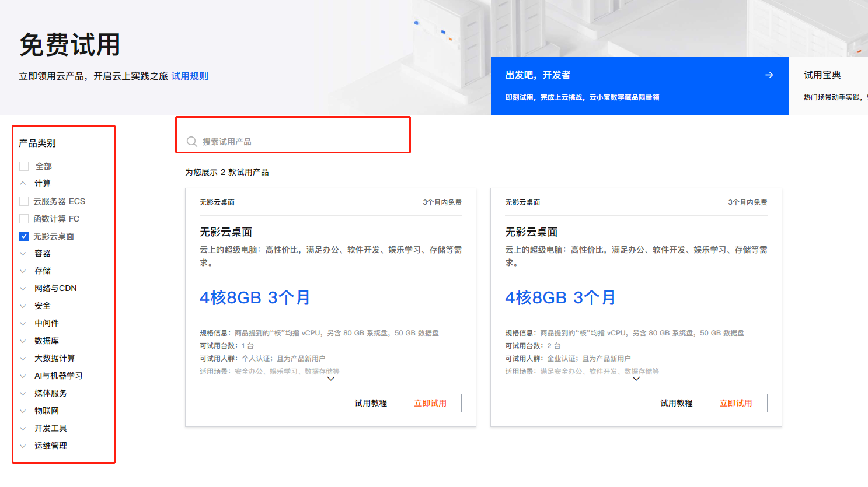This screenshot has height=487, width=868.
Task: Tick the 云服务器 ECS checkbox
Action: (x=24, y=201)
